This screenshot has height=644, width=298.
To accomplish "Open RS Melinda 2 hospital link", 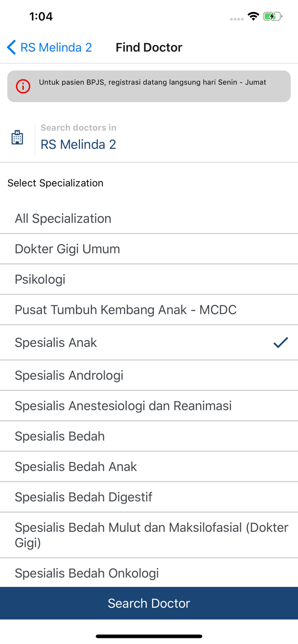I will point(78,144).
